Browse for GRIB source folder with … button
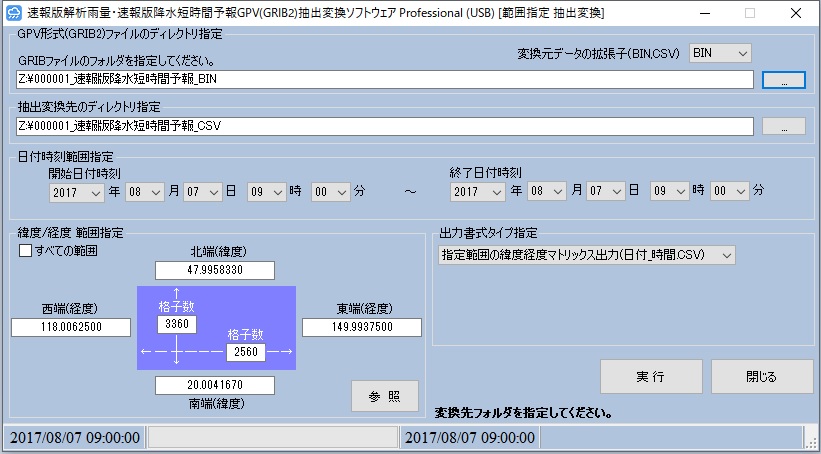 click(784, 80)
